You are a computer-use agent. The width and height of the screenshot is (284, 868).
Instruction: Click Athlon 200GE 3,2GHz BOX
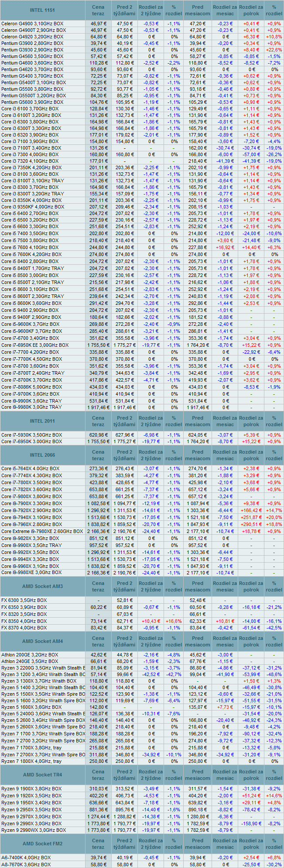click(x=30, y=655)
